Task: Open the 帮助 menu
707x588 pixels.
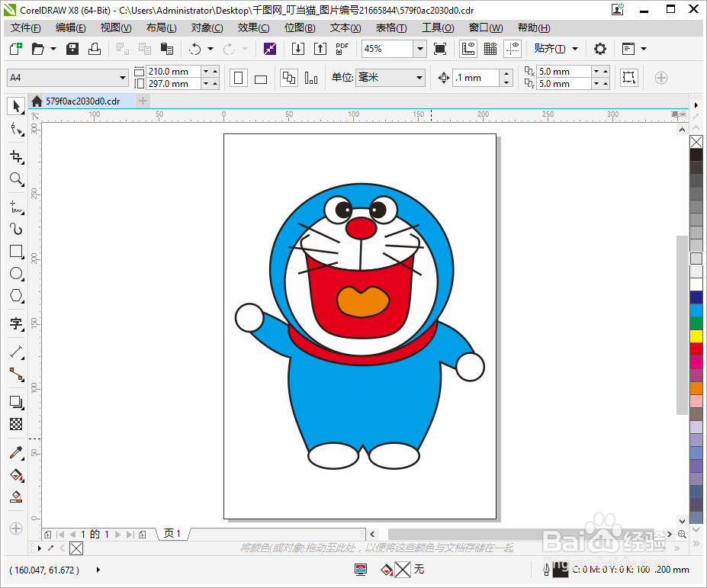Action: 534,28
